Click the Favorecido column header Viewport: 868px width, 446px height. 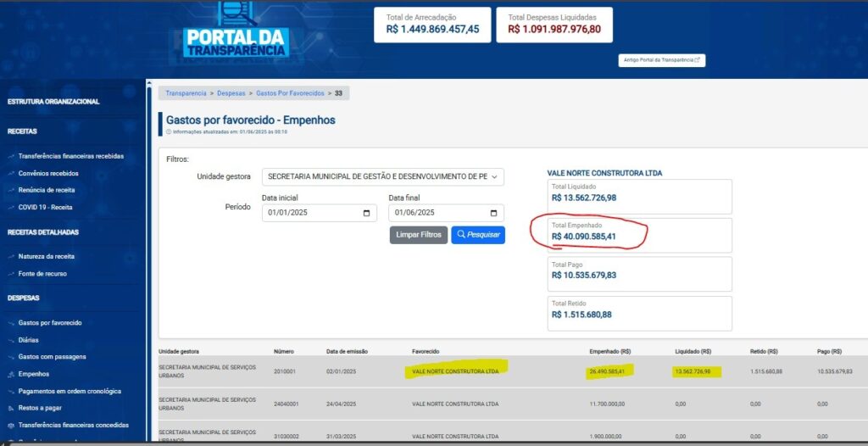(426, 352)
